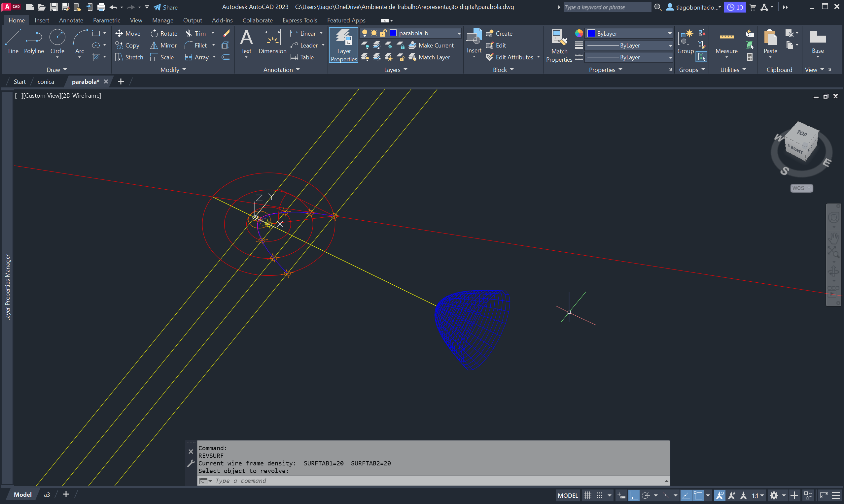
Task: Toggle ortho mode in status bar
Action: [633, 495]
